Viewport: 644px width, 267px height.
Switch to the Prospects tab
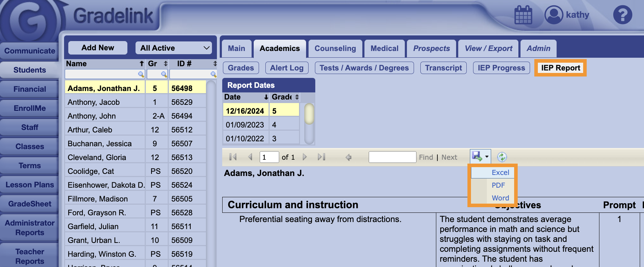[x=431, y=49]
